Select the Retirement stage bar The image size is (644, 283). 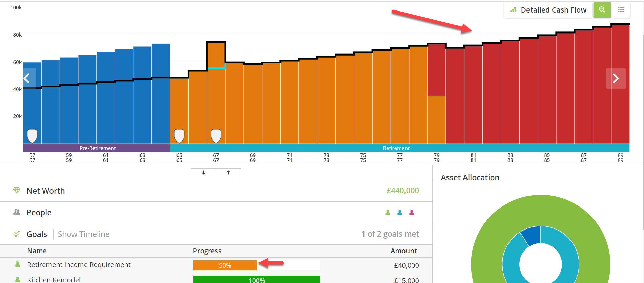400,148
